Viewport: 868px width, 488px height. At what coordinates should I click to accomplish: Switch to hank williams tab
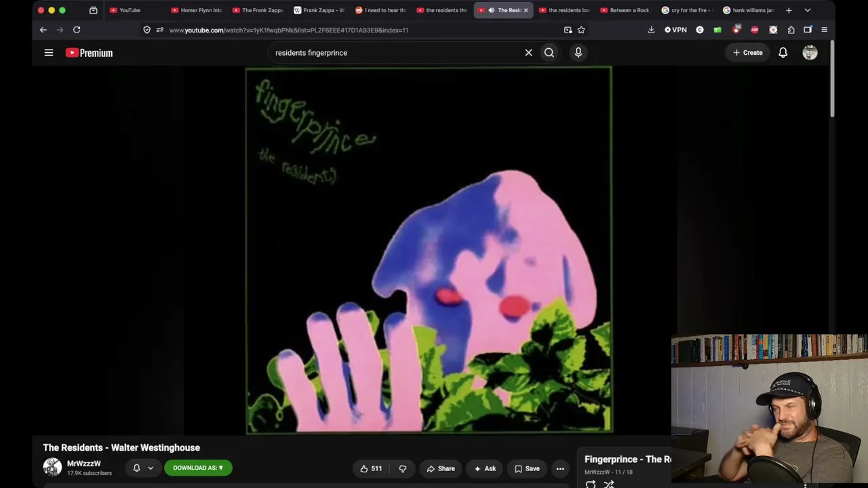tap(748, 10)
